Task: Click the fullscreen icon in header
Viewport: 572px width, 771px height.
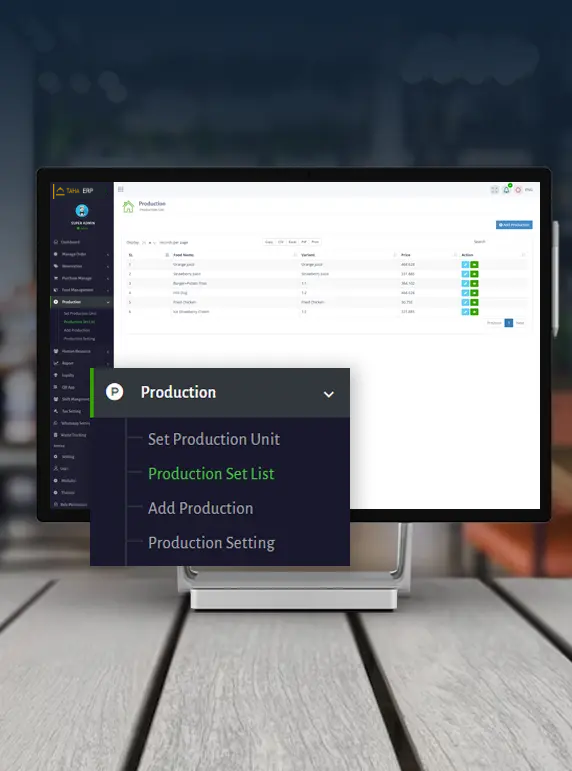Action: coord(494,190)
